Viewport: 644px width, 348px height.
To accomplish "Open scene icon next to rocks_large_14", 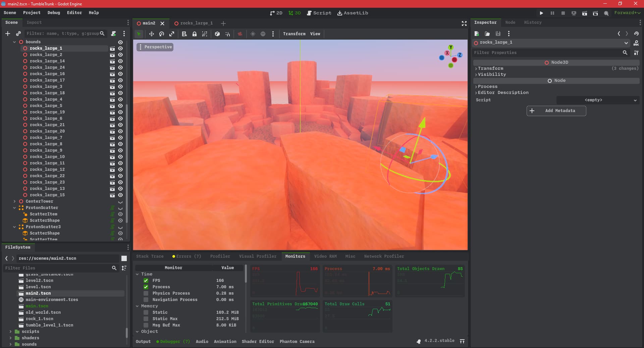I will click(x=112, y=61).
